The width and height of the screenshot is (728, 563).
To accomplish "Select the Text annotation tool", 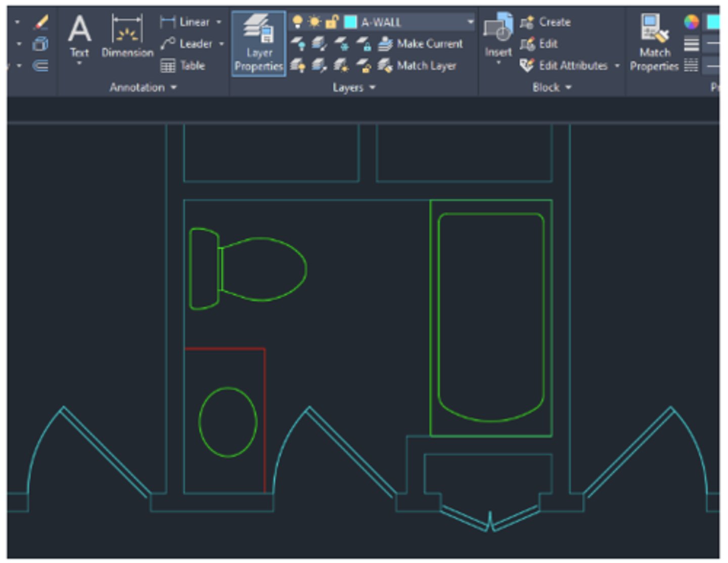I will point(79,36).
